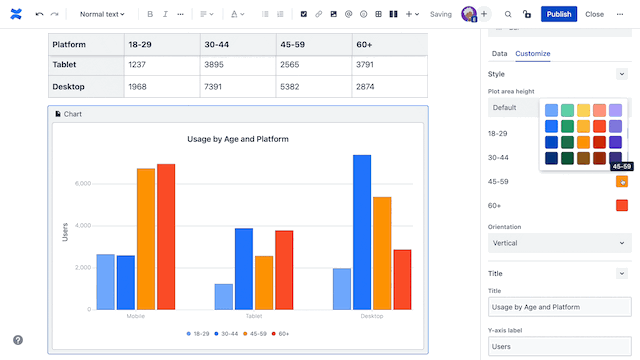Pick the darkest green palette color
The height and width of the screenshot is (360, 640).
pyautogui.click(x=567, y=158)
